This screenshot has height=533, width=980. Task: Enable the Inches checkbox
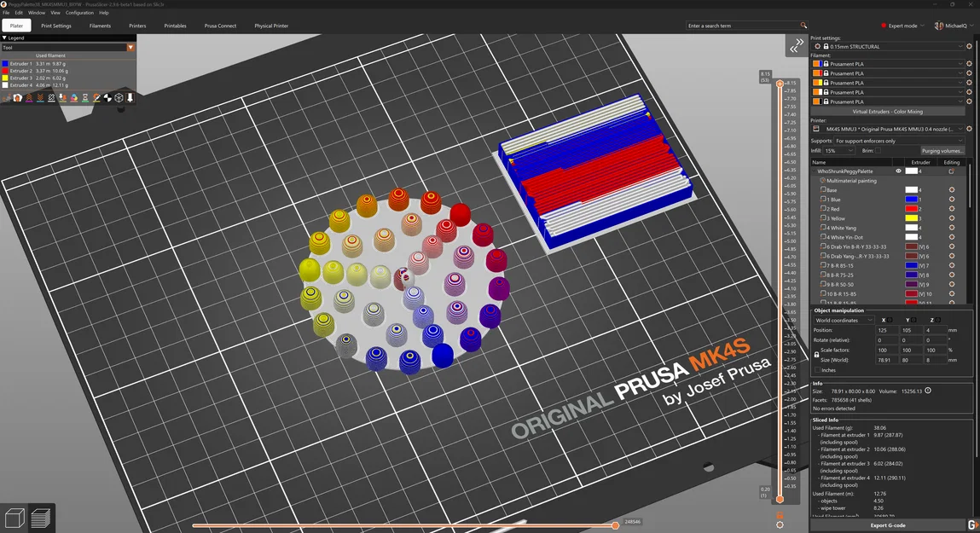[817, 370]
